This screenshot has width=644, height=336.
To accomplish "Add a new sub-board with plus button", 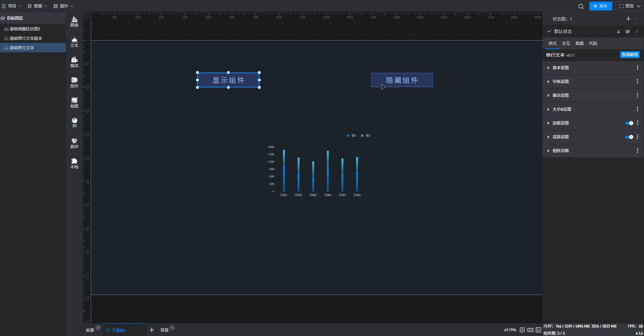I will point(152,330).
